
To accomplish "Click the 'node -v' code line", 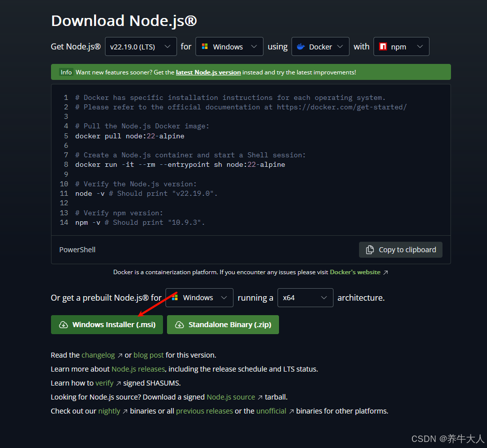I will 146,194.
